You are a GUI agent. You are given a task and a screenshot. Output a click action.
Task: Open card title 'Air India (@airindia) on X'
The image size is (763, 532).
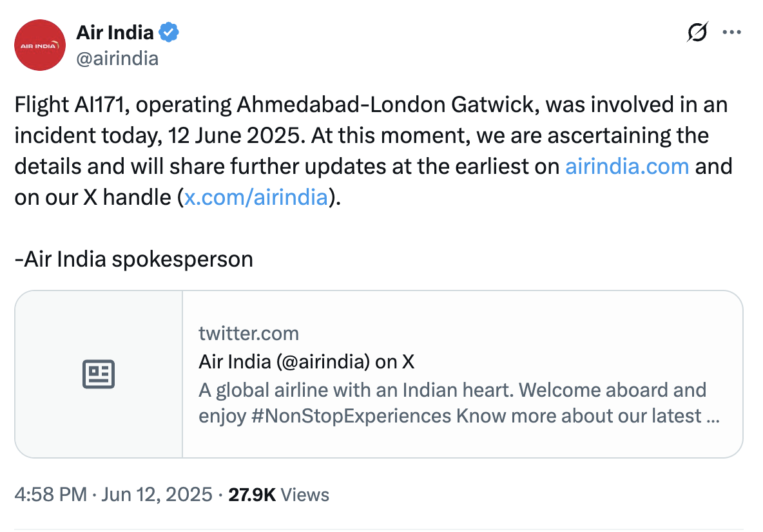point(306,361)
